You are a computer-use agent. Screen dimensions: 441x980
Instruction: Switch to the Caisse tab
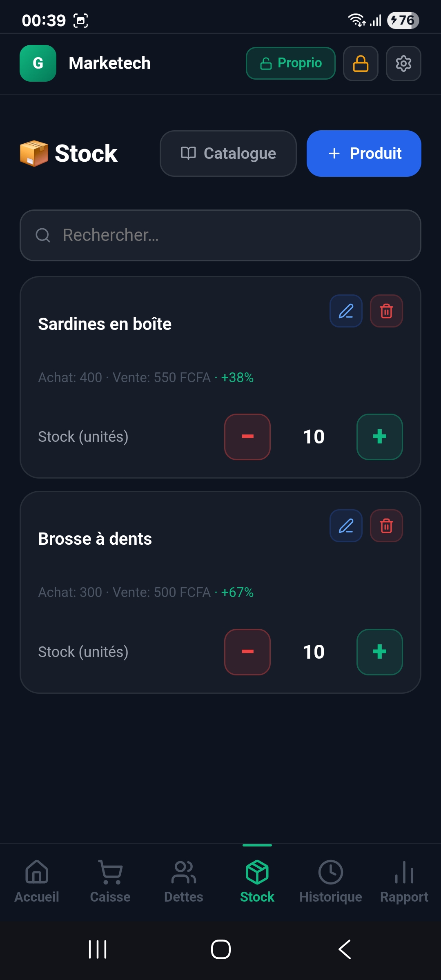pos(110,881)
